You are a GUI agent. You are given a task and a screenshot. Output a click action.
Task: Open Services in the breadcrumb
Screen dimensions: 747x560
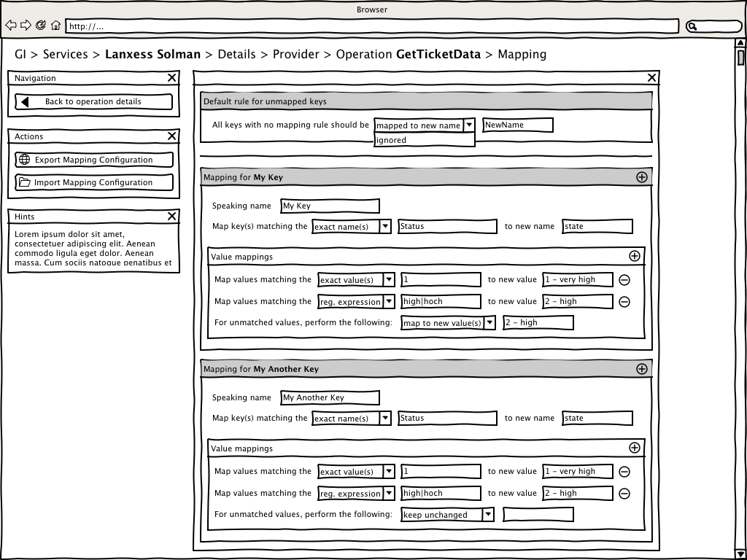[x=65, y=55]
